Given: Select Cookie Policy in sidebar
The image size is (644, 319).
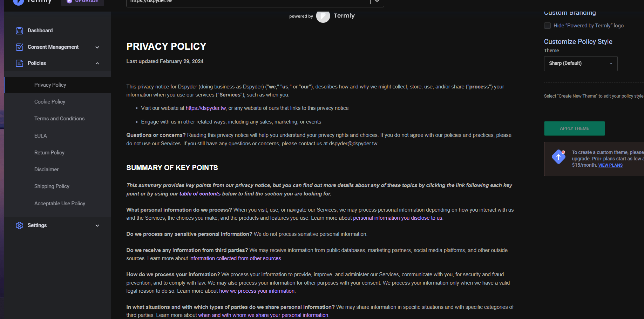Looking at the screenshot, I should coord(50,102).
